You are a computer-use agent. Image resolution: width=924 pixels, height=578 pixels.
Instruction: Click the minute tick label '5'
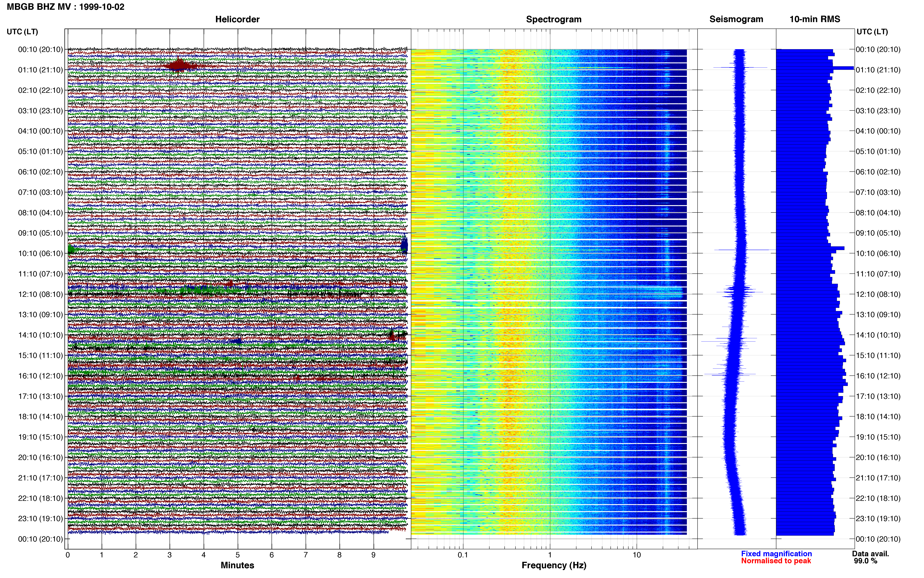pyautogui.click(x=238, y=555)
